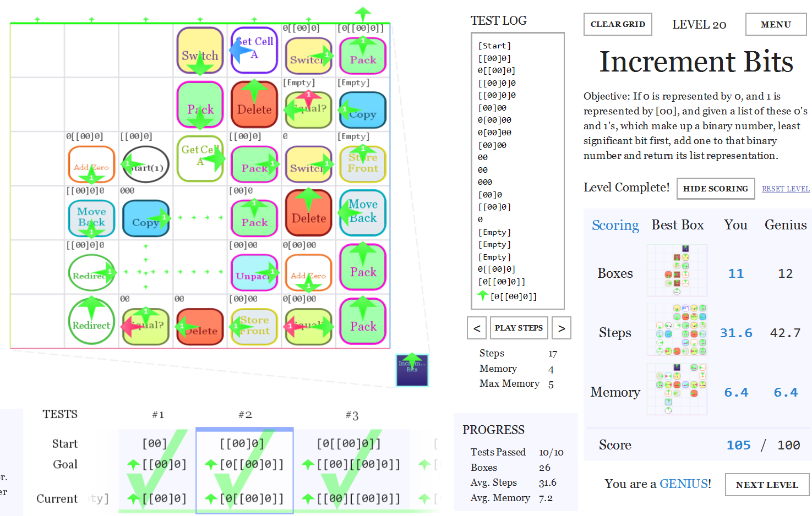The image size is (812, 516).
Task: Step forward with the > button
Action: [562, 328]
